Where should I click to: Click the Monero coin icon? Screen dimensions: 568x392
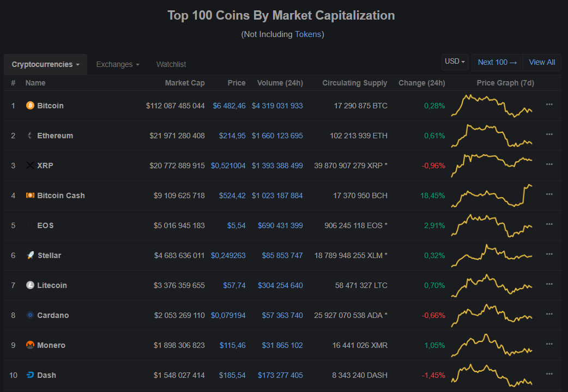coord(30,345)
